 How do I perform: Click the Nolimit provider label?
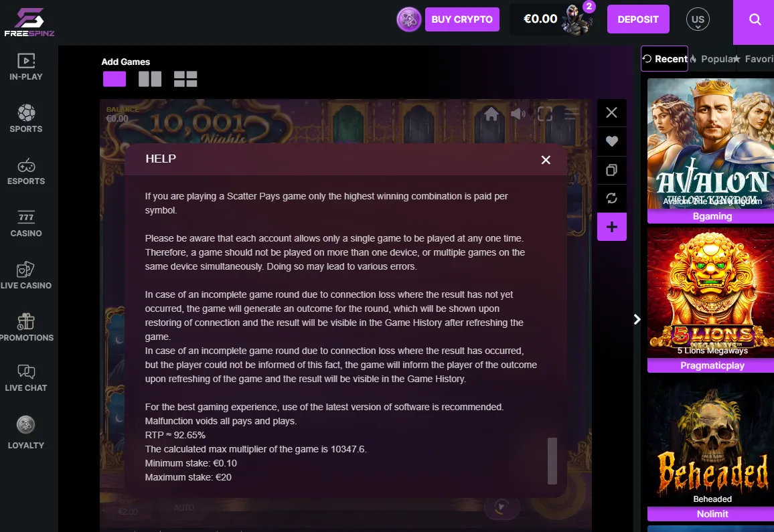(712, 514)
